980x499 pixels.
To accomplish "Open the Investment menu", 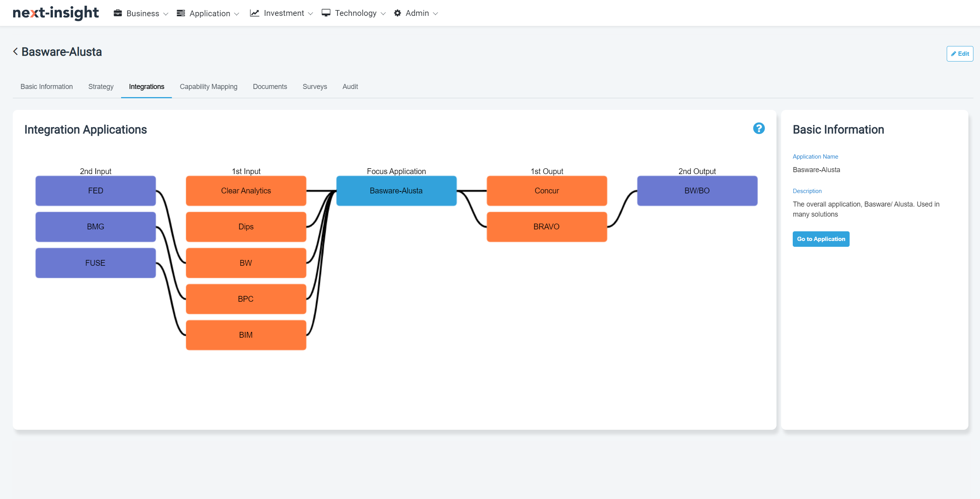I will coord(282,13).
